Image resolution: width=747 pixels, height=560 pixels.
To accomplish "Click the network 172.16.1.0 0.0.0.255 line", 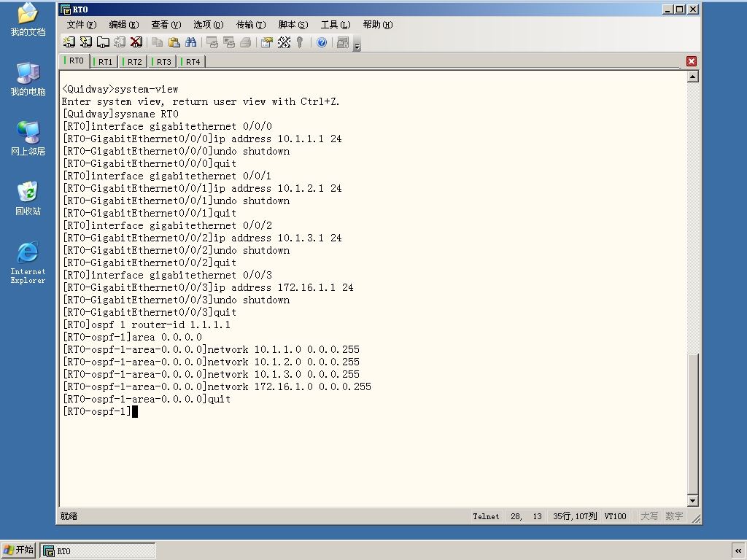I will (x=217, y=386).
